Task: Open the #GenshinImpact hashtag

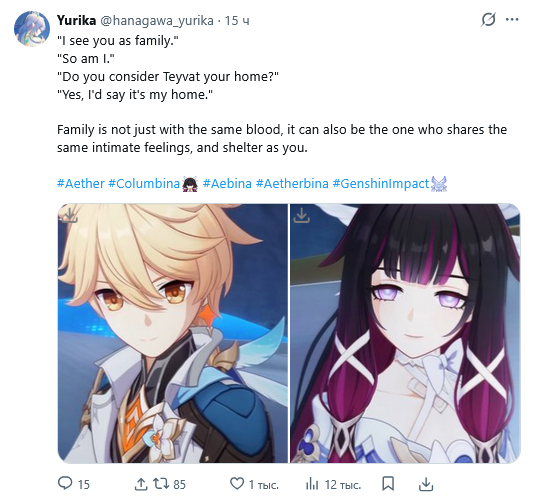Action: pyautogui.click(x=381, y=184)
